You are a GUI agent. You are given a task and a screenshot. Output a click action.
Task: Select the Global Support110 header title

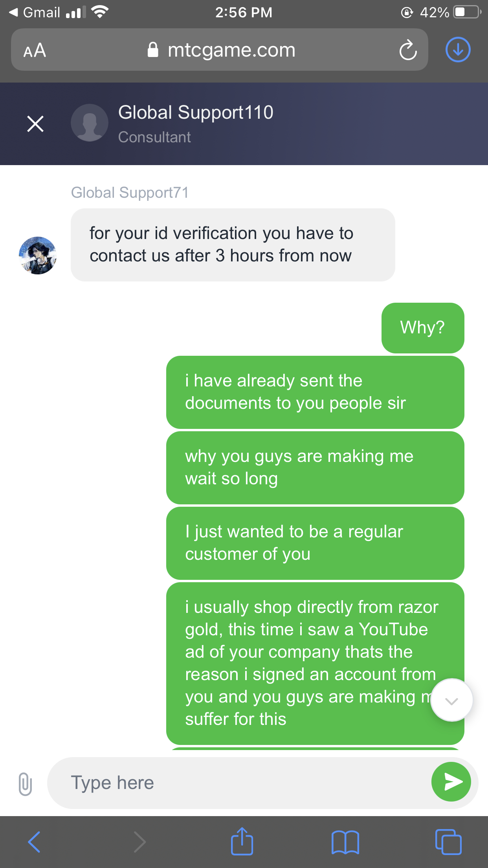click(x=196, y=112)
